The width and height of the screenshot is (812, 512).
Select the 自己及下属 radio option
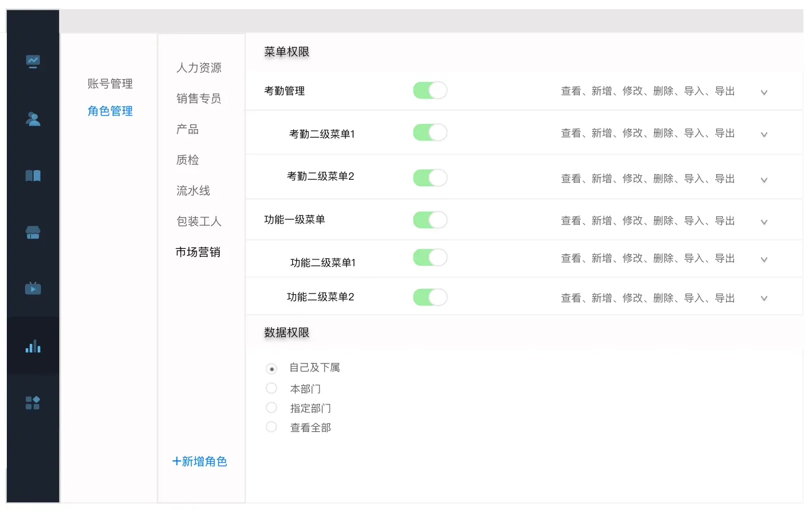click(272, 369)
